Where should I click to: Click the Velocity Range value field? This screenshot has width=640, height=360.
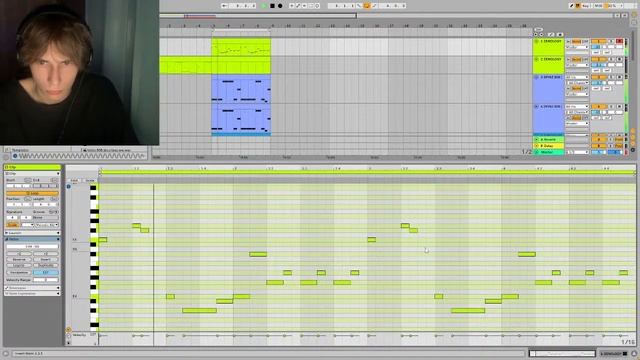click(x=45, y=280)
